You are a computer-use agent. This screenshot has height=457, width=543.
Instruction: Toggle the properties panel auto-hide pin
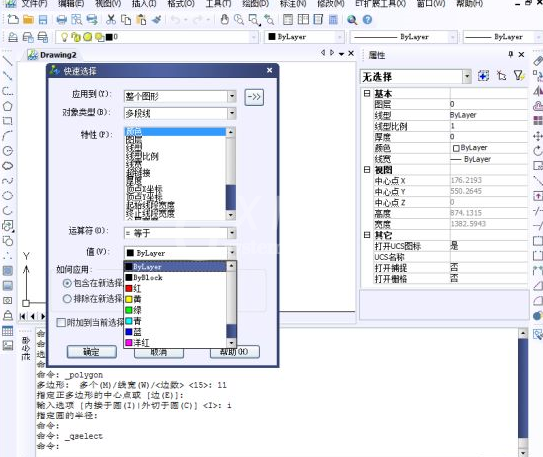pos(510,54)
